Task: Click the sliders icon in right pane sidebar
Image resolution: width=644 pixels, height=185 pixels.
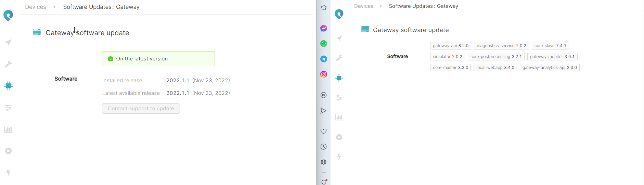Action: click(339, 98)
